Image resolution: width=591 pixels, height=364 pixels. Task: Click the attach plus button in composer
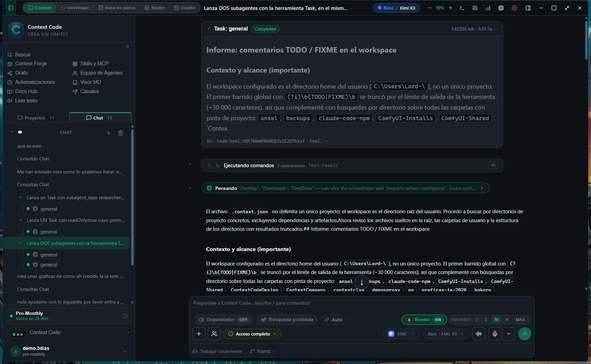point(199,334)
